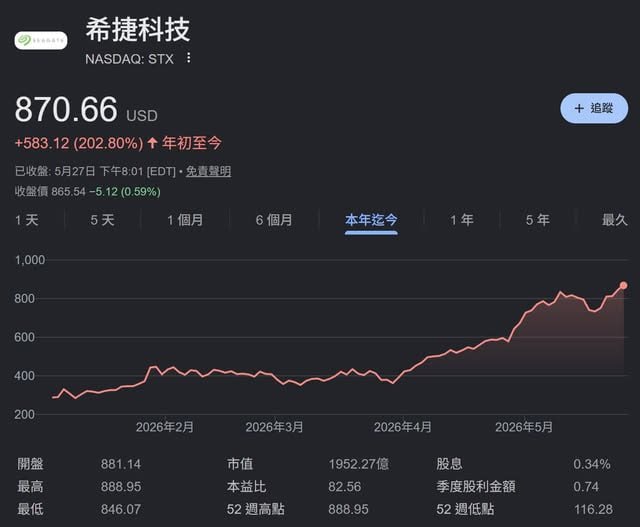Image resolution: width=640 pixels, height=527 pixels.
Task: Click the 年初至今 label
Action: [x=192, y=143]
